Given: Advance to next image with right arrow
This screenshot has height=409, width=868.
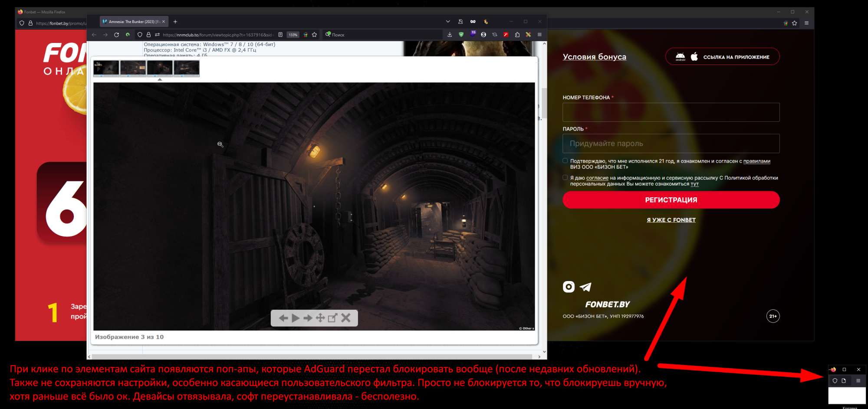Looking at the screenshot, I should [x=308, y=318].
